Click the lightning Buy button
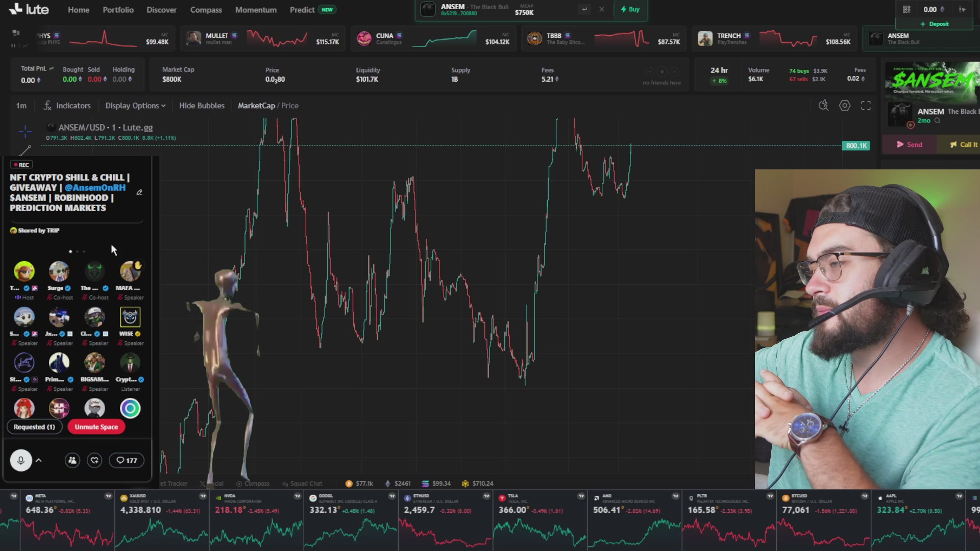This screenshot has width=980, height=551. pyautogui.click(x=630, y=9)
